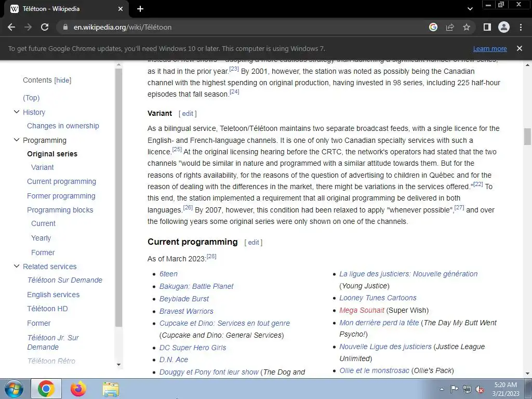532x399 pixels.
Task: Collapse the Related services chevron
Action: click(16, 266)
